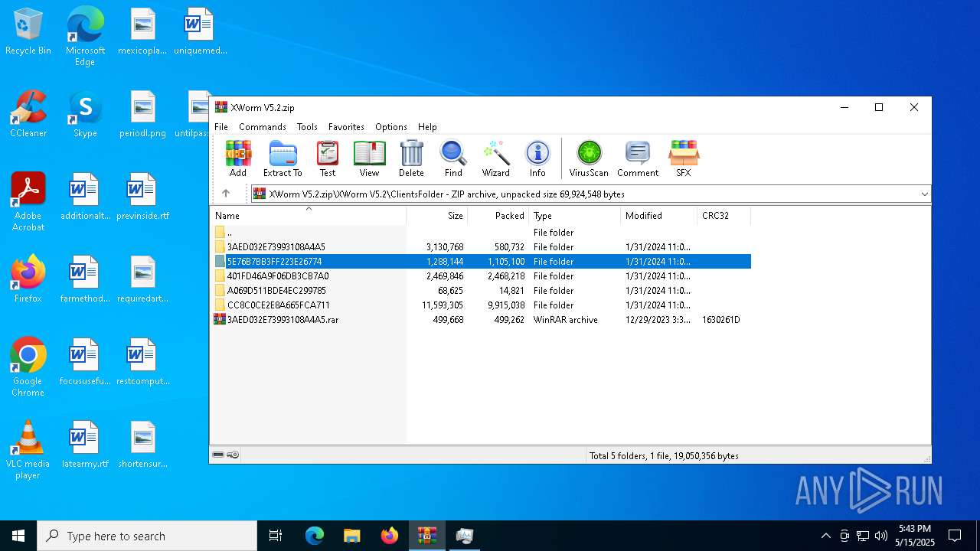Click status bar total folders text
The image size is (980, 551).
pos(664,456)
